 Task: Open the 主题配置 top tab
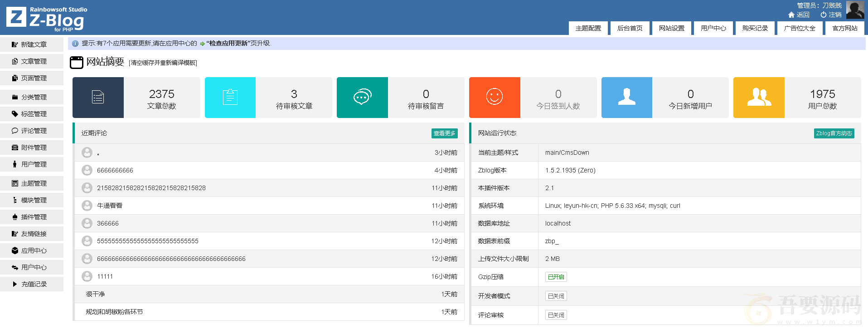tap(588, 28)
